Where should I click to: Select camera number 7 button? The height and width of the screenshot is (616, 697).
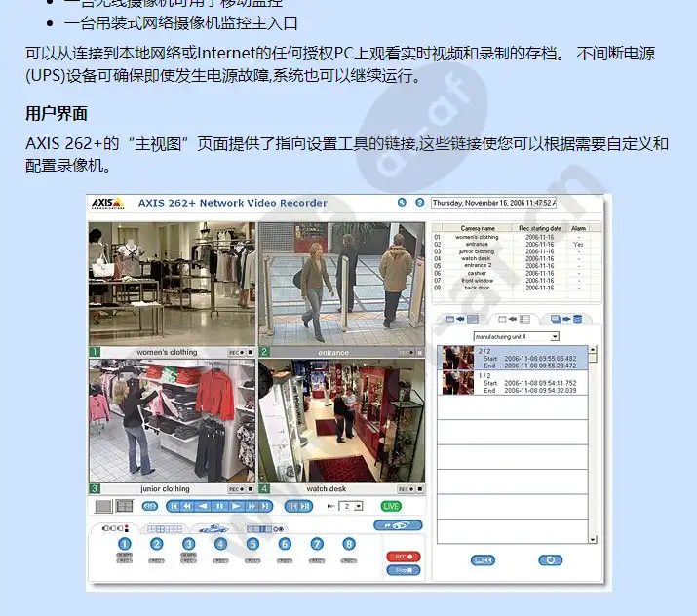[317, 544]
